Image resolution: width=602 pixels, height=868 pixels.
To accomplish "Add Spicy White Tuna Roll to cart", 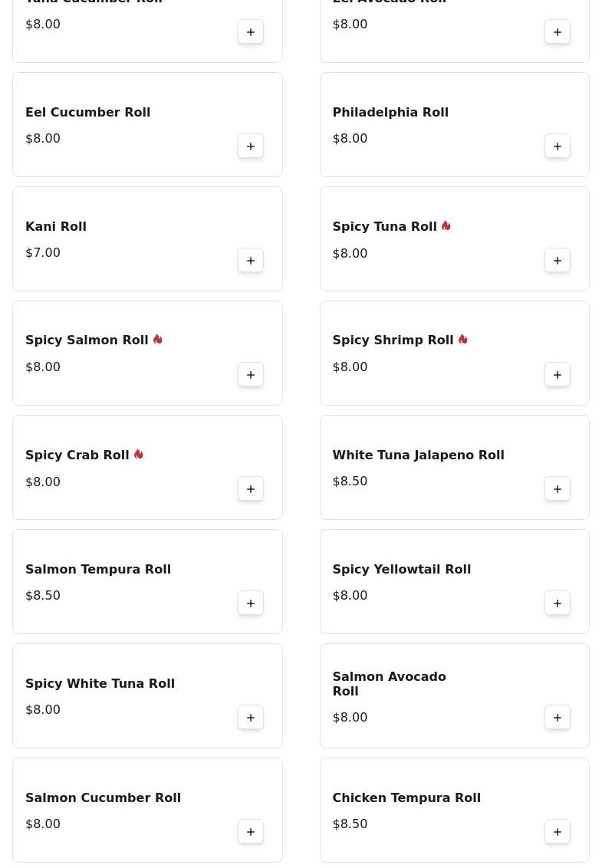I will (x=251, y=718).
